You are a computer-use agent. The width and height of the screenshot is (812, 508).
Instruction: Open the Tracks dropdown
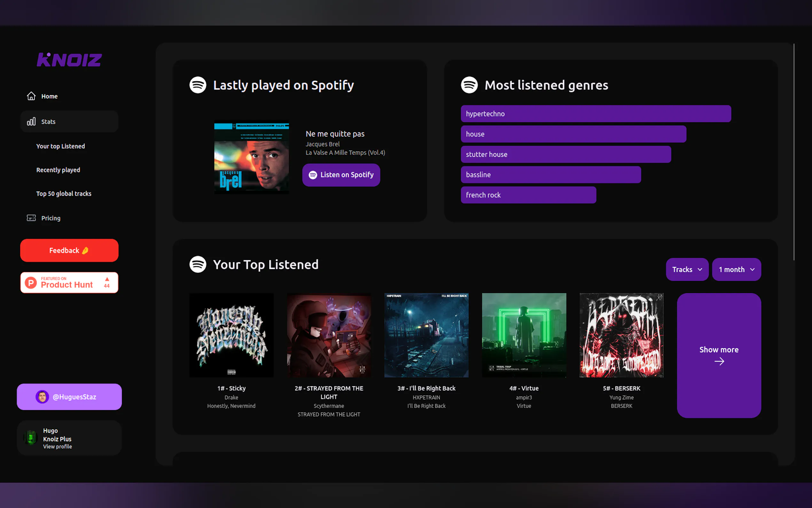click(x=687, y=269)
